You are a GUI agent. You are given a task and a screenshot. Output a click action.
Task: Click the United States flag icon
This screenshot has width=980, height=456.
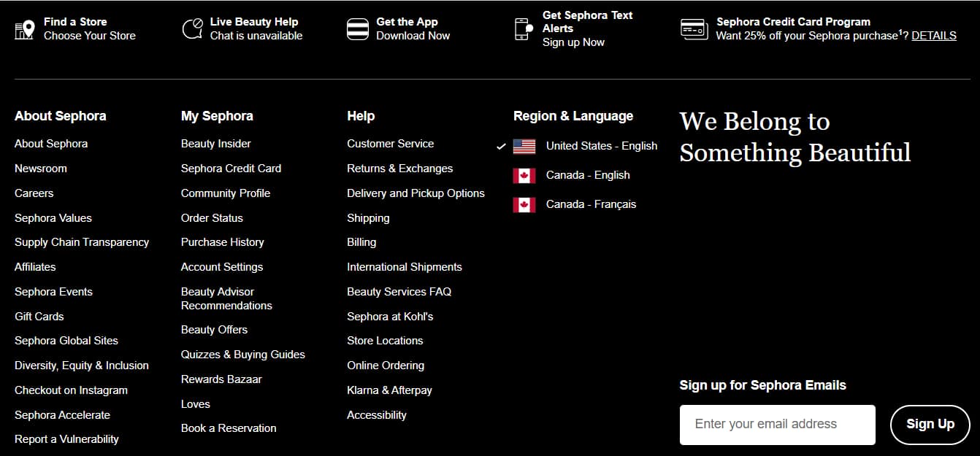tap(524, 145)
